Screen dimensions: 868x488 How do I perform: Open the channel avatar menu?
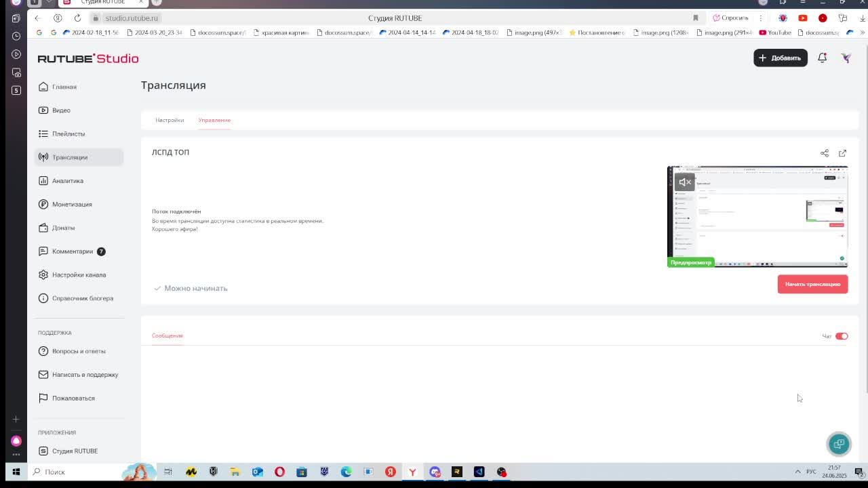846,58
